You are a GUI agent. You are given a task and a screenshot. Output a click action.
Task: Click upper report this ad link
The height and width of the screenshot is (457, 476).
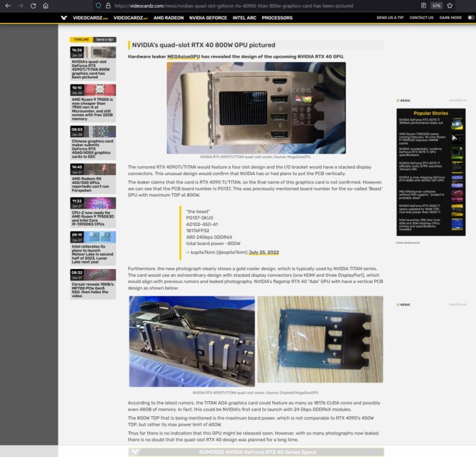tap(458, 100)
